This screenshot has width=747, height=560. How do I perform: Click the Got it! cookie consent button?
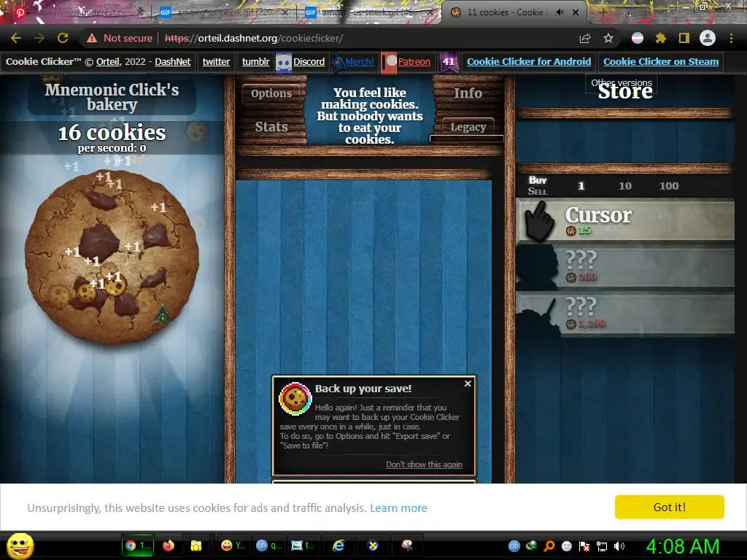[x=670, y=507]
